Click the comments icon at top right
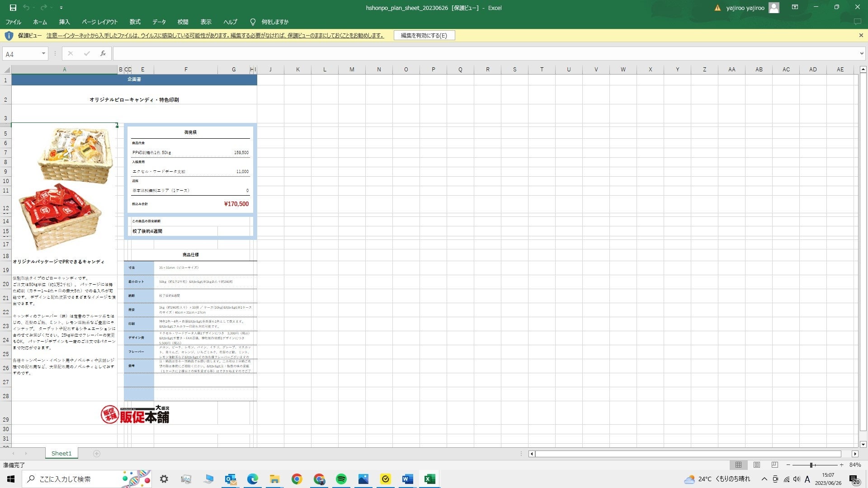 tap(857, 22)
